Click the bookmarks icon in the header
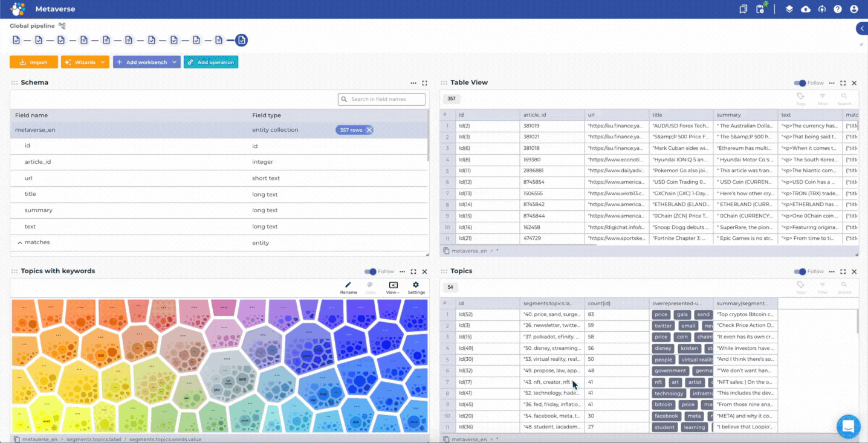 click(x=743, y=8)
